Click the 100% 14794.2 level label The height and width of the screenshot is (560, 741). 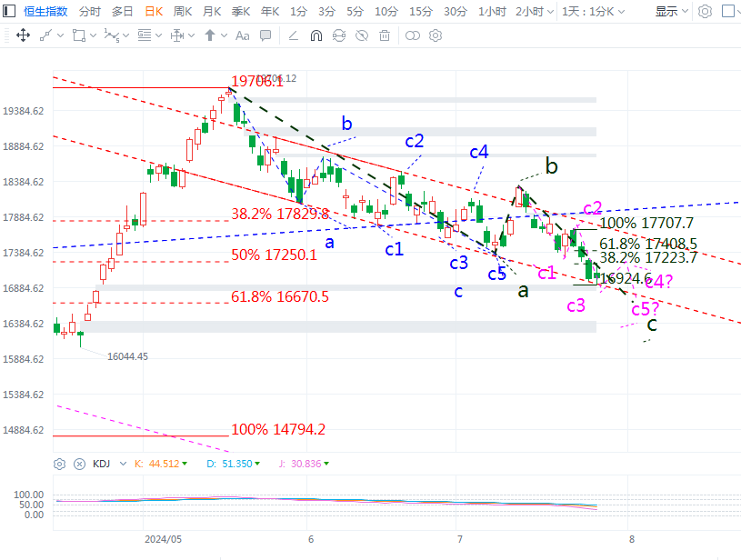pyautogui.click(x=278, y=430)
